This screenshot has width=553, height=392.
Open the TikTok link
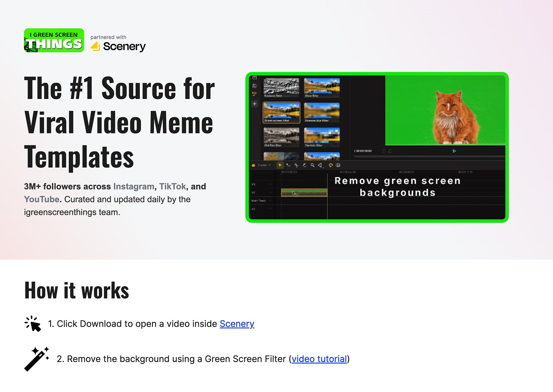(x=172, y=186)
